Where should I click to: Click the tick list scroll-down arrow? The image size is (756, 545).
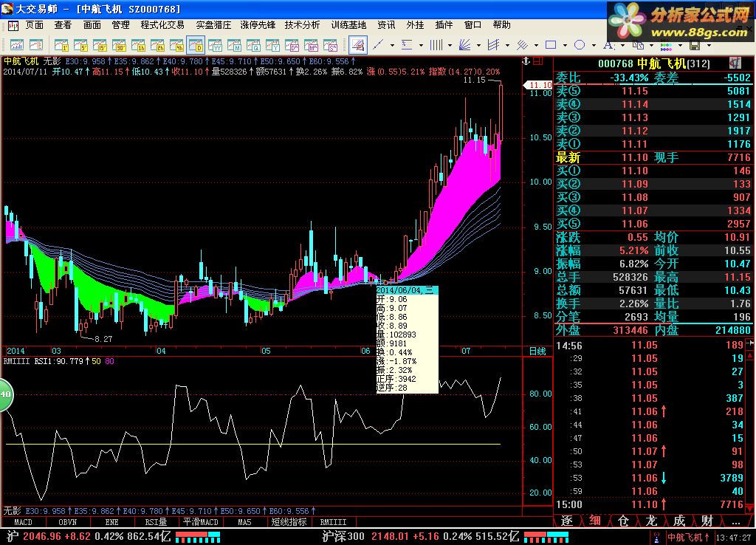pos(750,507)
